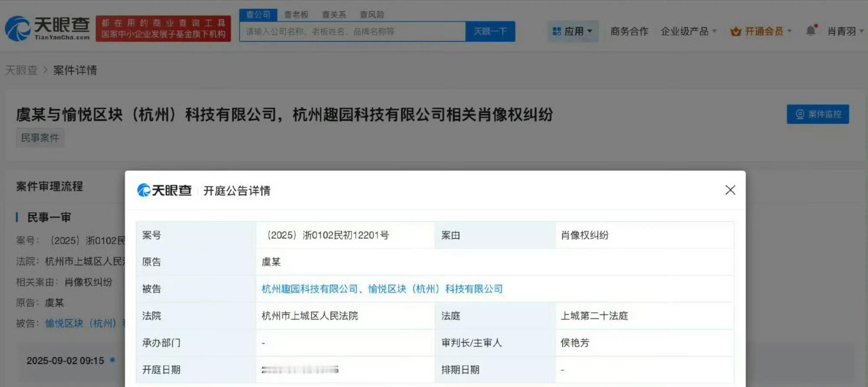Open the notification bell

(811, 30)
